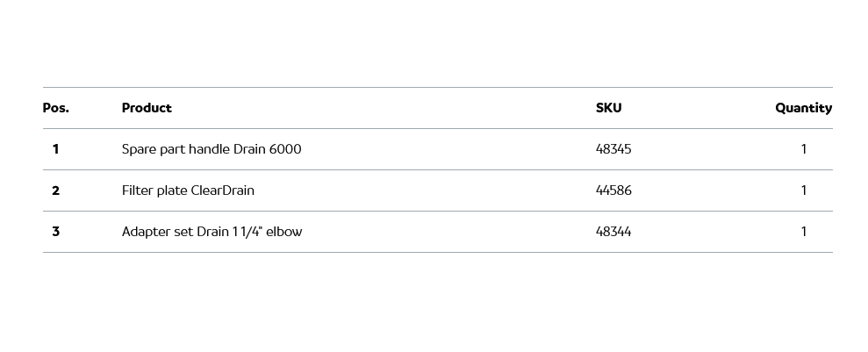Click the word ClearDrain in the second product
This screenshot has height=352, width=868.
223,190
